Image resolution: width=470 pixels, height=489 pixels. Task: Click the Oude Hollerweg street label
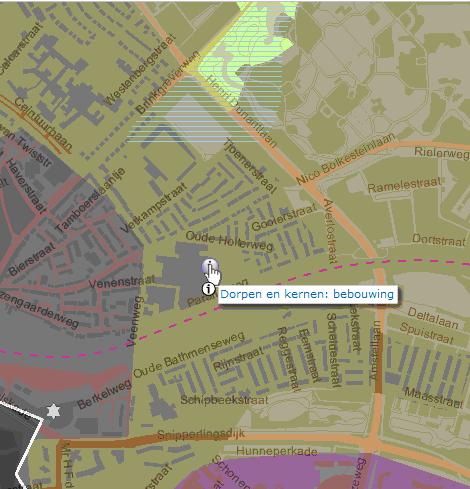click(x=229, y=241)
